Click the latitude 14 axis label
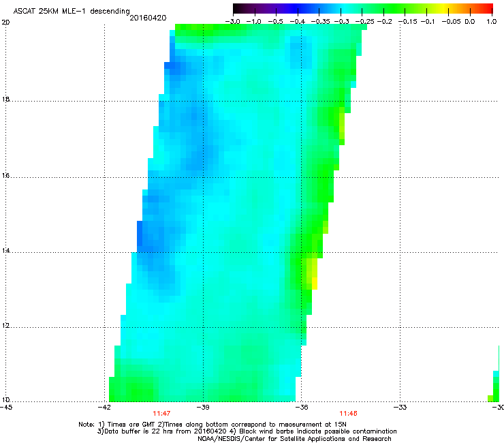Image resolution: width=504 pixels, height=443 pixels. pyautogui.click(x=5, y=251)
